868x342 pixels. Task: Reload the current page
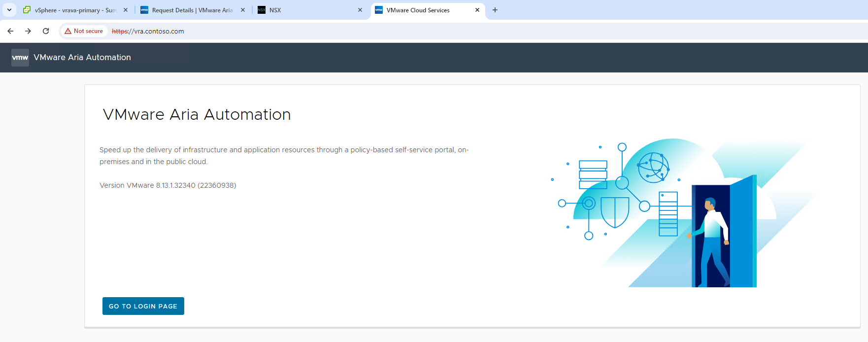coord(46,31)
